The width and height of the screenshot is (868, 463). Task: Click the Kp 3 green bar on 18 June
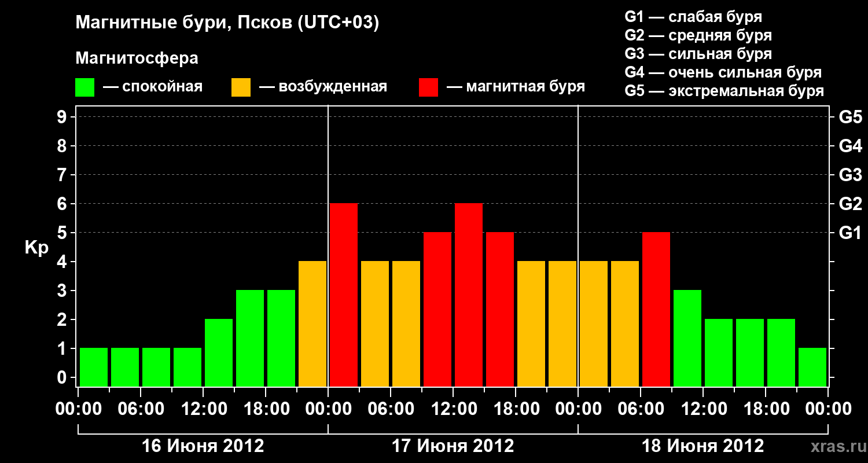pos(687,339)
